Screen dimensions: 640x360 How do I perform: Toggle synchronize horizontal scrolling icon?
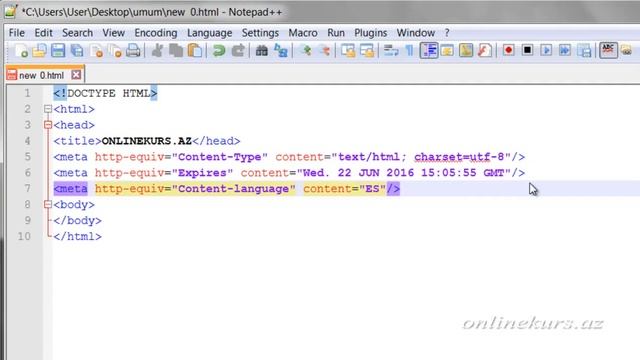(x=367, y=51)
